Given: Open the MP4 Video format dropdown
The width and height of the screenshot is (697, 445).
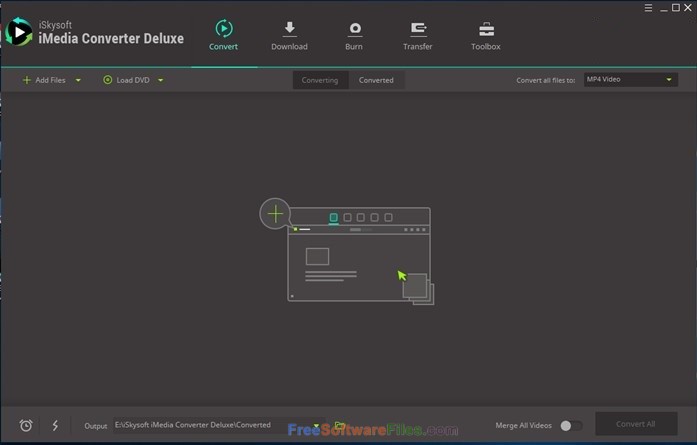Looking at the screenshot, I should 631,80.
